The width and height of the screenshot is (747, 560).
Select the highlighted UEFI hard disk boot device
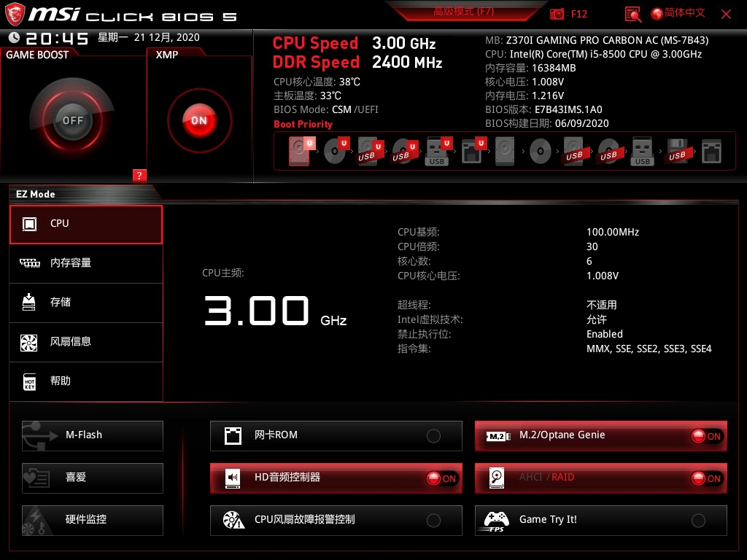(x=301, y=151)
